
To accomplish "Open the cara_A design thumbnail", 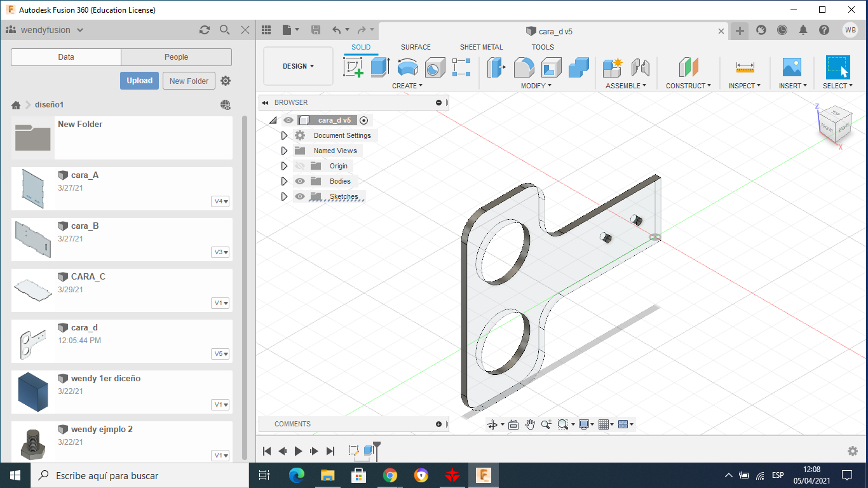I will point(33,189).
